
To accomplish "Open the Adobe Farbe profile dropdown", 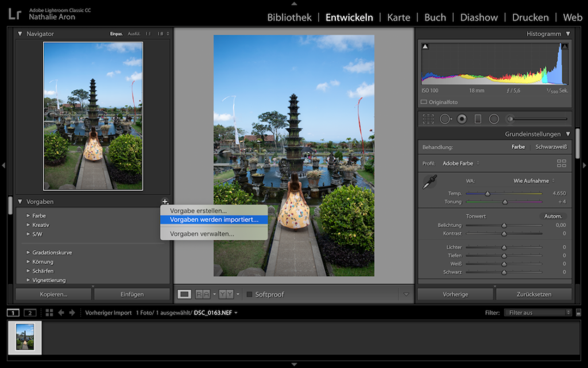I will tap(461, 163).
